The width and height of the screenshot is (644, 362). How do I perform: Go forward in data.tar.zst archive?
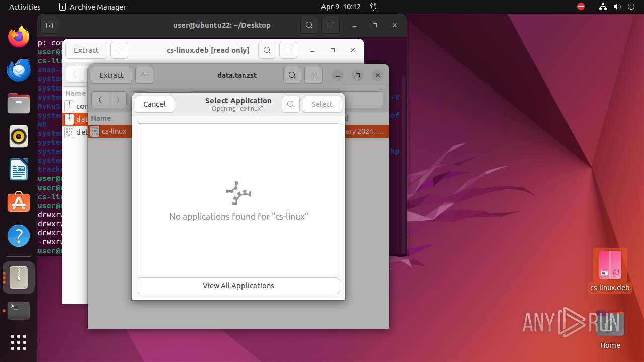click(118, 100)
